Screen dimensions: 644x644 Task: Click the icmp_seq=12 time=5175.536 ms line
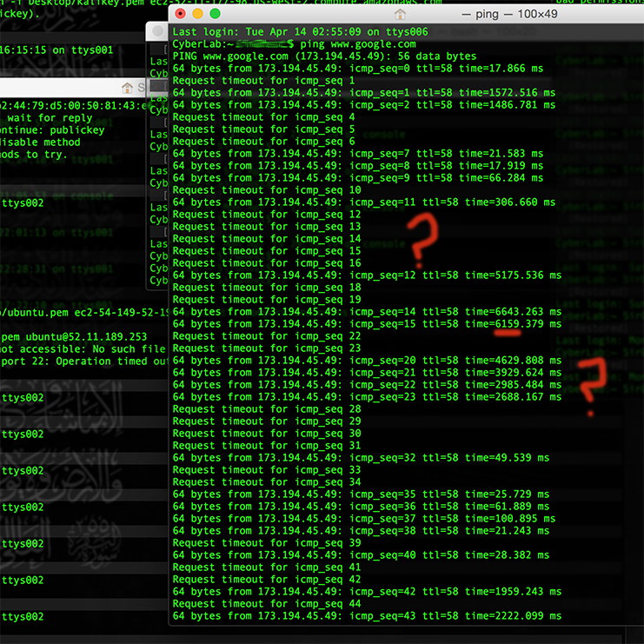tap(367, 275)
